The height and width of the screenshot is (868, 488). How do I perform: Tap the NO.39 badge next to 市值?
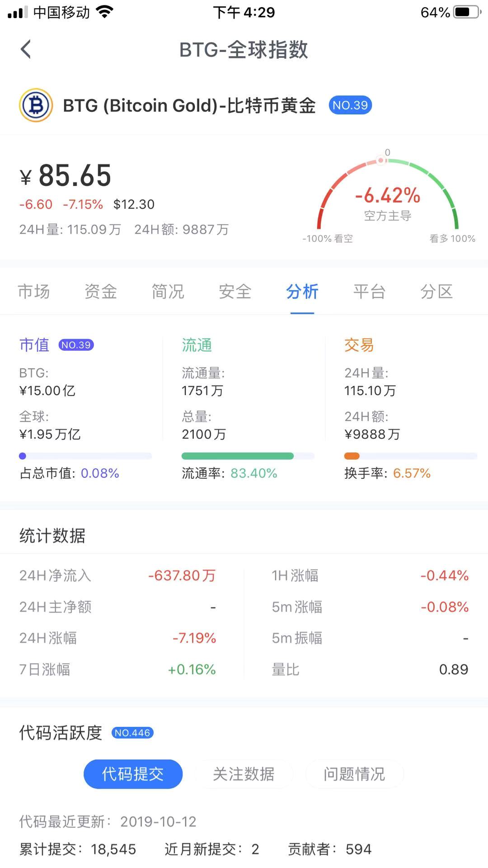(76, 345)
